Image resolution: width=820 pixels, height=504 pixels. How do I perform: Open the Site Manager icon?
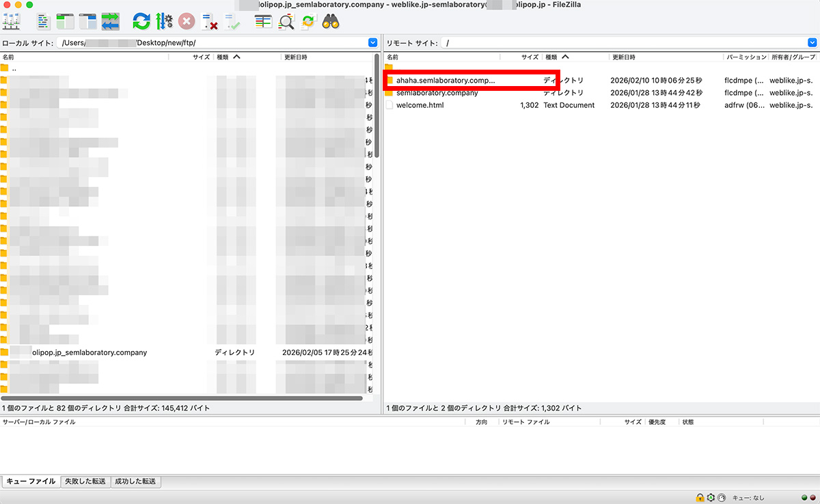[x=12, y=21]
